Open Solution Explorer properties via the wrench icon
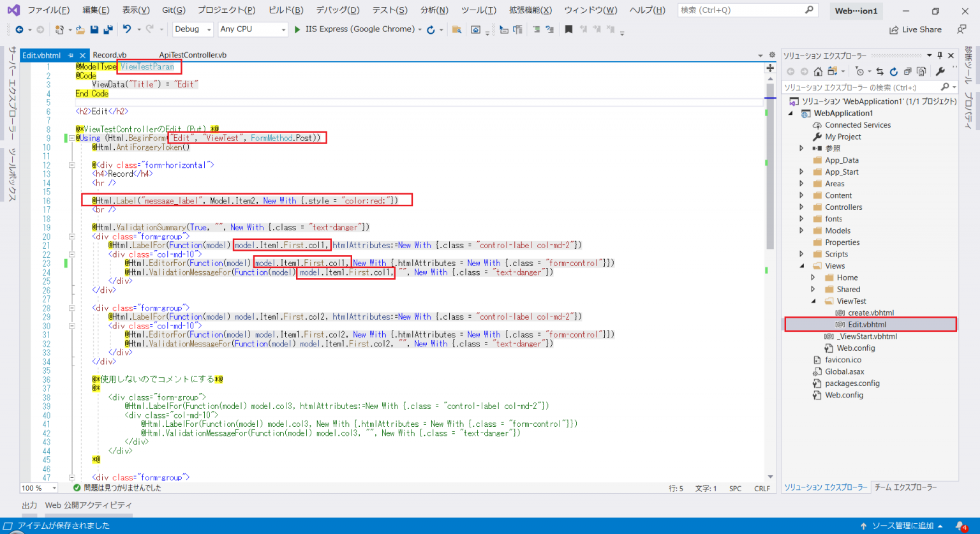 (x=940, y=71)
